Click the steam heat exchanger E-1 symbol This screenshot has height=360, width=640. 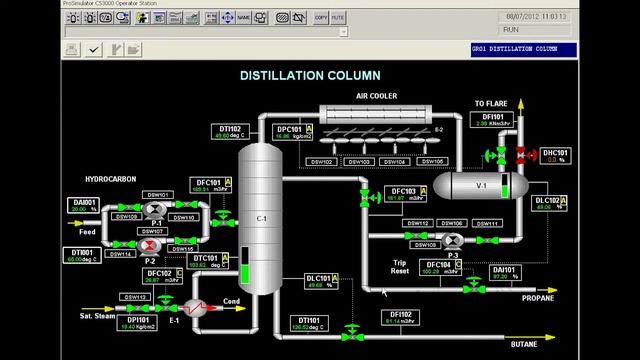(x=196, y=308)
